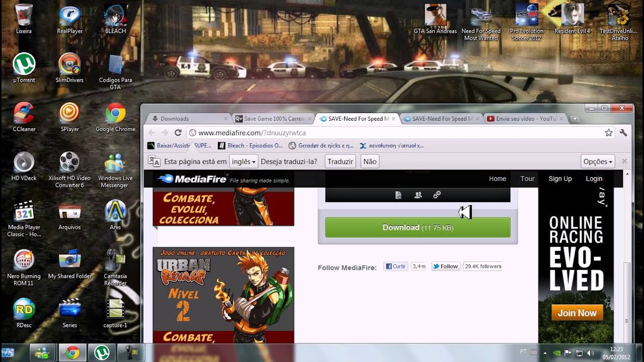Image resolution: width=644 pixels, height=362 pixels.
Task: Launch Resident Evil 4 shortcut
Action: tap(573, 19)
